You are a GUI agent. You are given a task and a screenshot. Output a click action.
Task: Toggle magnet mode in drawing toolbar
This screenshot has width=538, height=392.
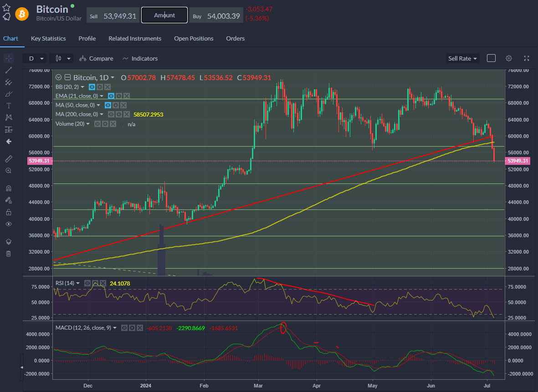point(9,188)
